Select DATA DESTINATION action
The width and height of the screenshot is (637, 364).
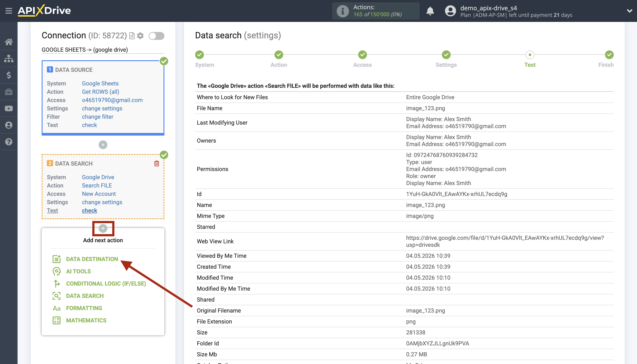92,259
